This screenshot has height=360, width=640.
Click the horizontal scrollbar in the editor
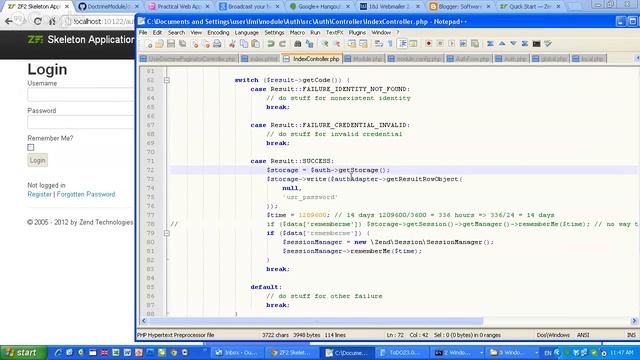coord(315,321)
